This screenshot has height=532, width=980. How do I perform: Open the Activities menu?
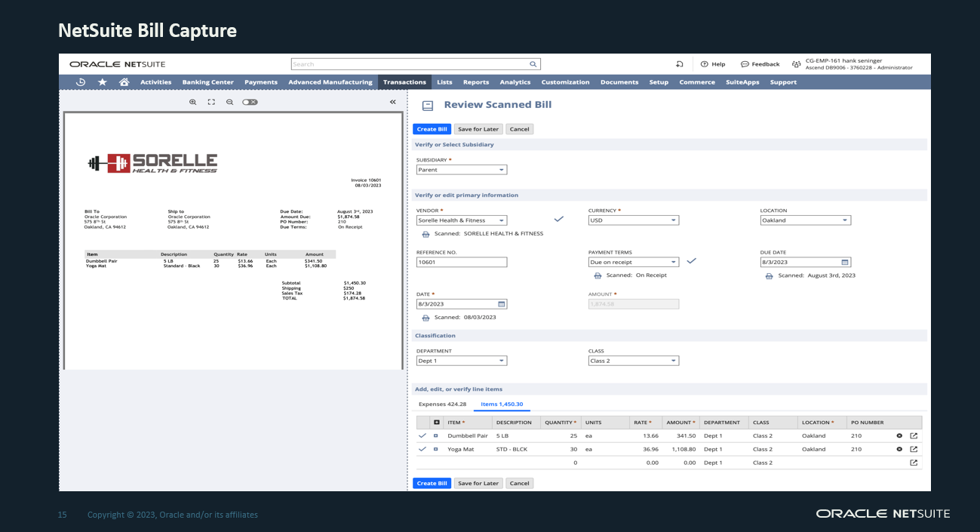[156, 82]
